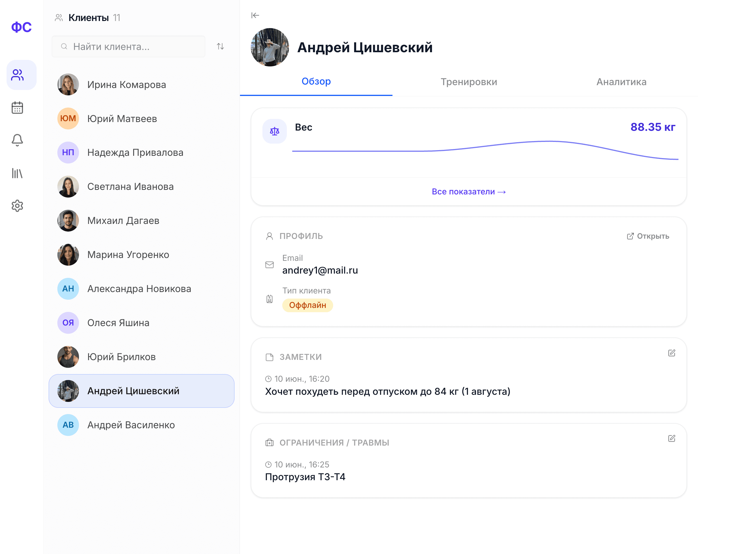Open the library icon in sidebar
The height and width of the screenshot is (554, 756).
pyautogui.click(x=17, y=173)
